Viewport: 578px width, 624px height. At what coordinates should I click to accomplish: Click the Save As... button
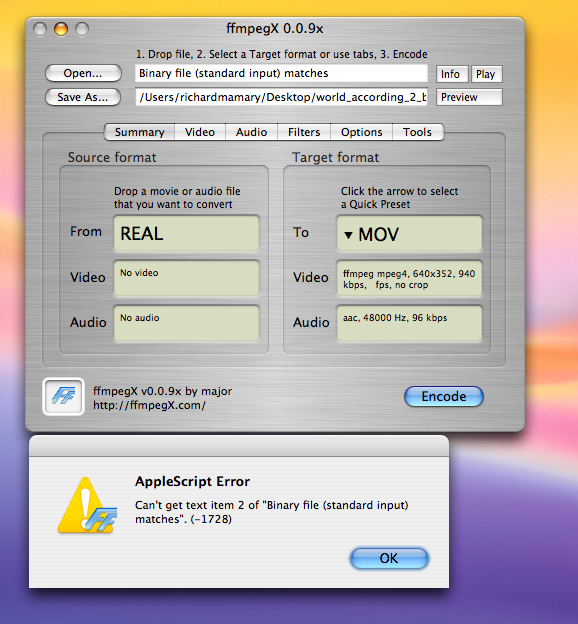point(83,97)
